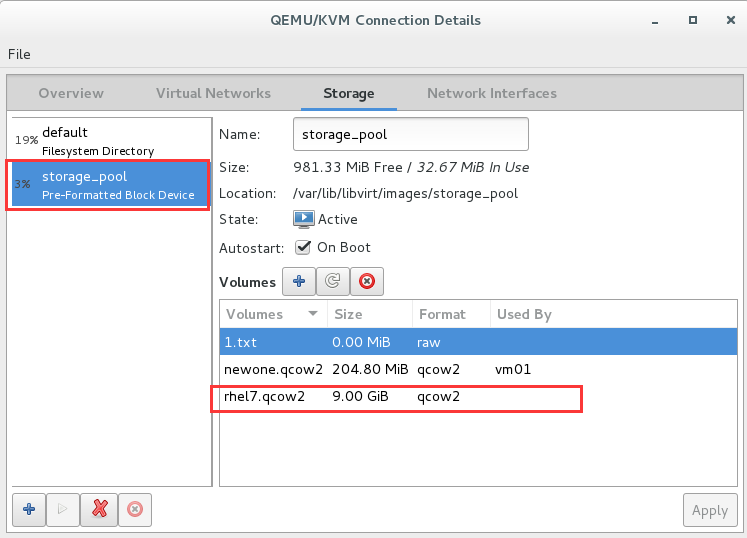The width and height of the screenshot is (747, 538).
Task: Click the 9.00 GiB size value
Action: 360,396
